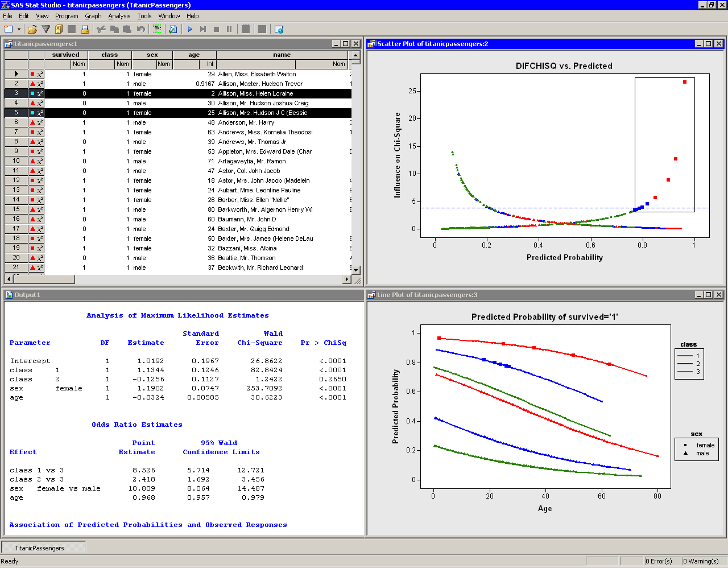Click the Nom type header under survived

coord(78,64)
